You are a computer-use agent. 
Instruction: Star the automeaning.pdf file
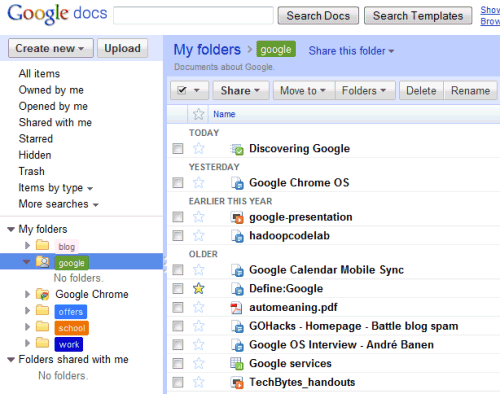click(199, 307)
